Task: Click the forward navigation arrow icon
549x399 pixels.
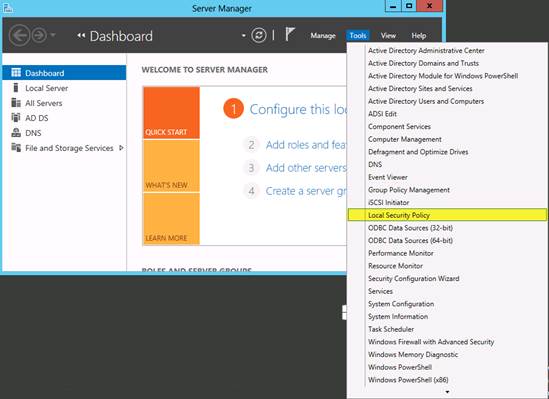Action: click(39, 35)
